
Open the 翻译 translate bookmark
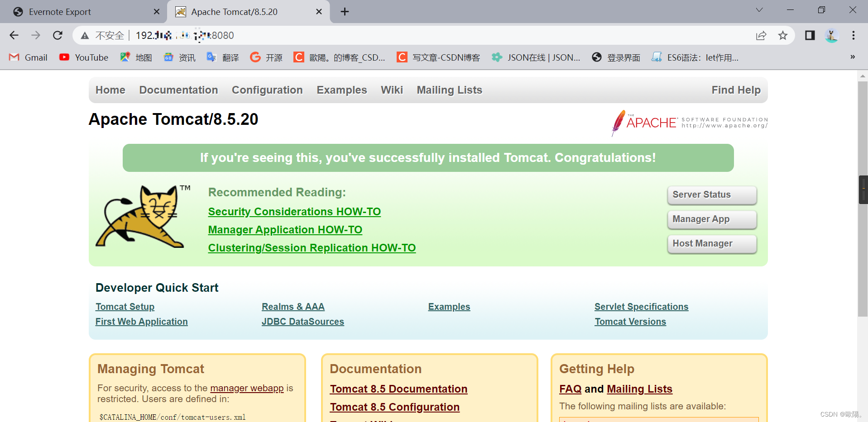tap(223, 57)
